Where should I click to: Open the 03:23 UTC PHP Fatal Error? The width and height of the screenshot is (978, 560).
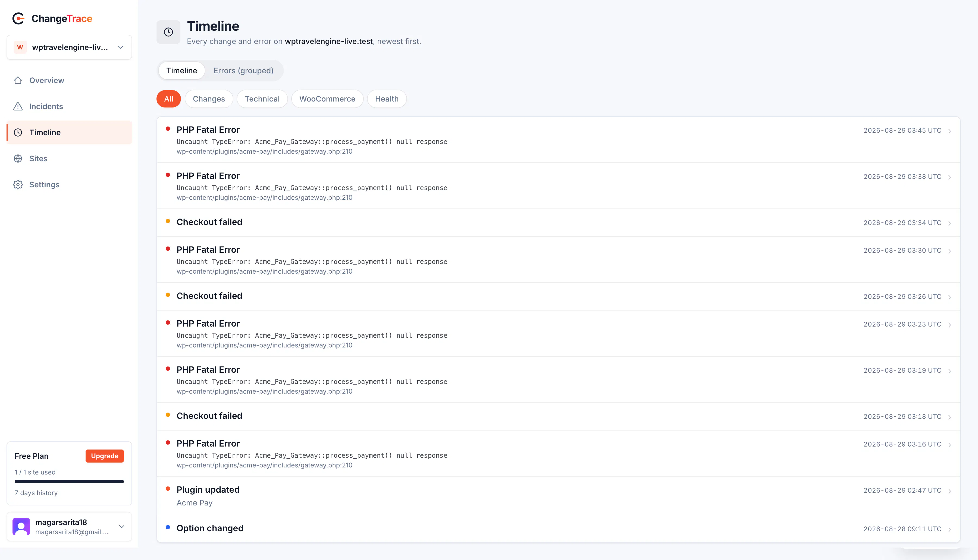[558, 333]
